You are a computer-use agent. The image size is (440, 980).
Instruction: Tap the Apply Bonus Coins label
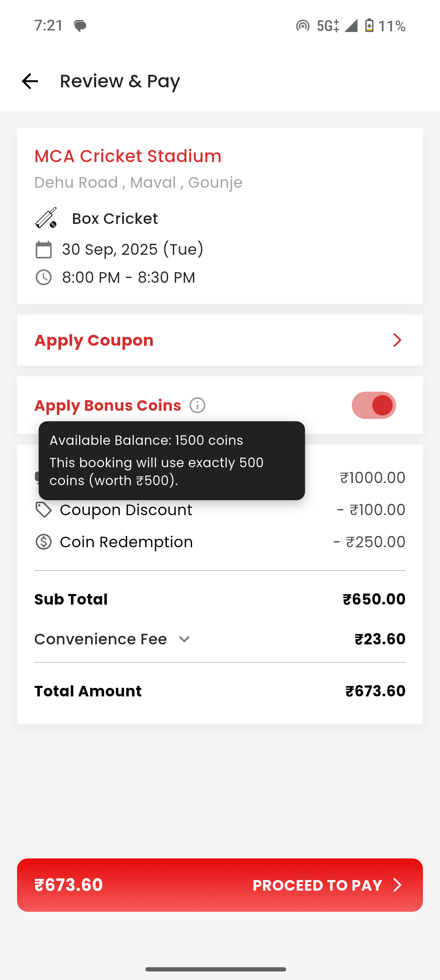pos(108,405)
